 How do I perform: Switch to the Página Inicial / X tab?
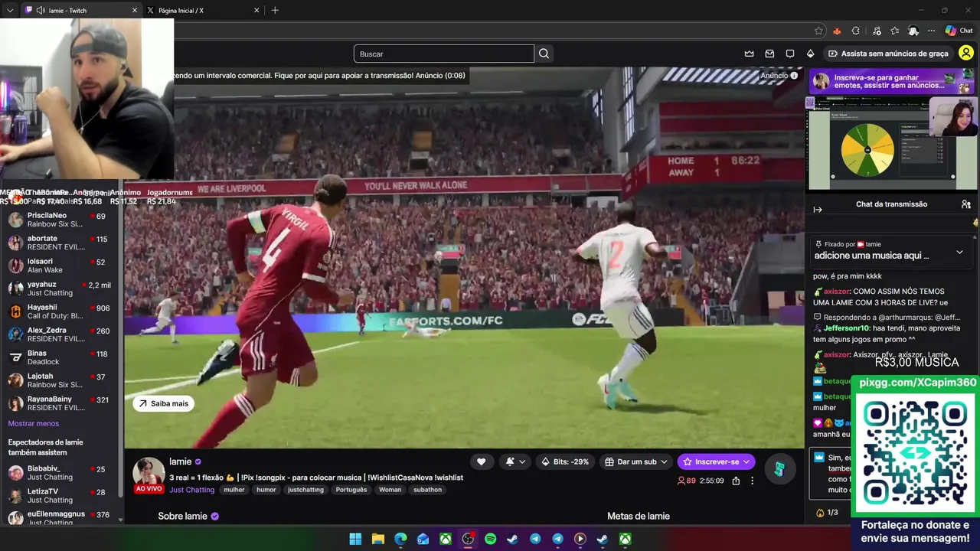click(203, 10)
